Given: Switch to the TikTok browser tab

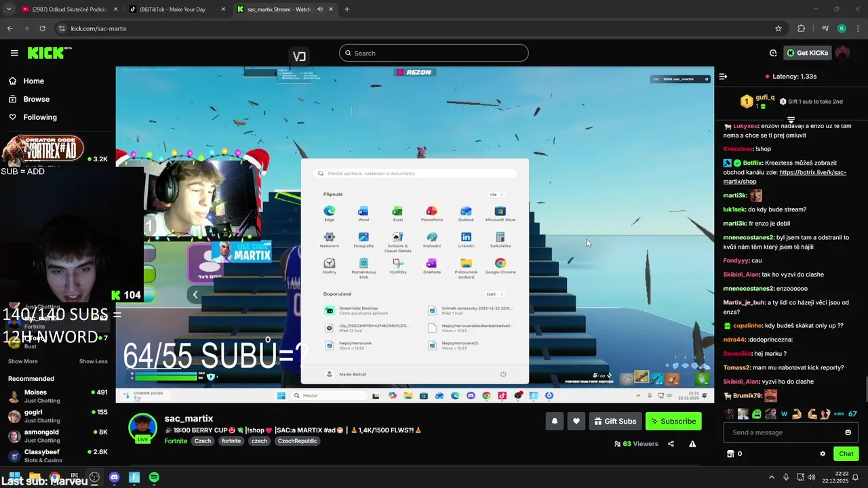Looking at the screenshot, I should [176, 9].
